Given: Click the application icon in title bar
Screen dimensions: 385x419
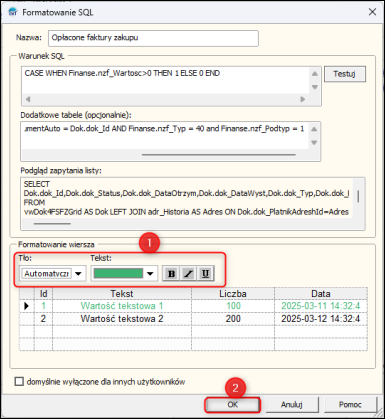Looking at the screenshot, I should pos(13,12).
